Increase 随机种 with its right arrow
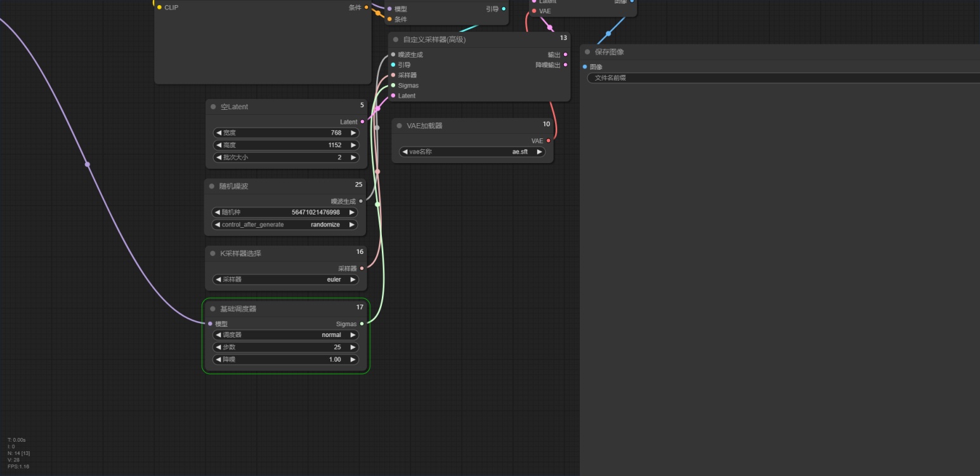 [352, 212]
